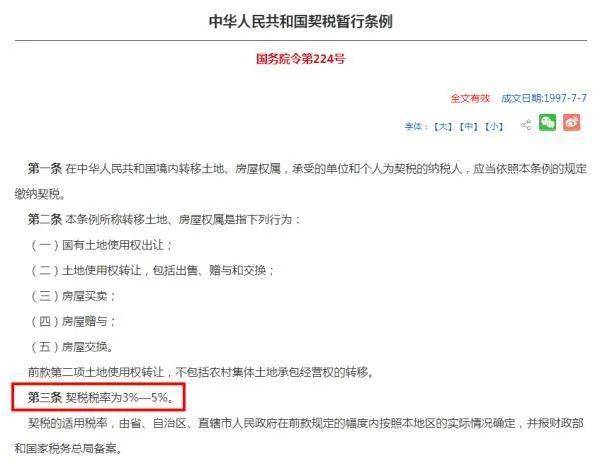Click the page title 中华人民共和国契税暂行条例

tap(300, 21)
